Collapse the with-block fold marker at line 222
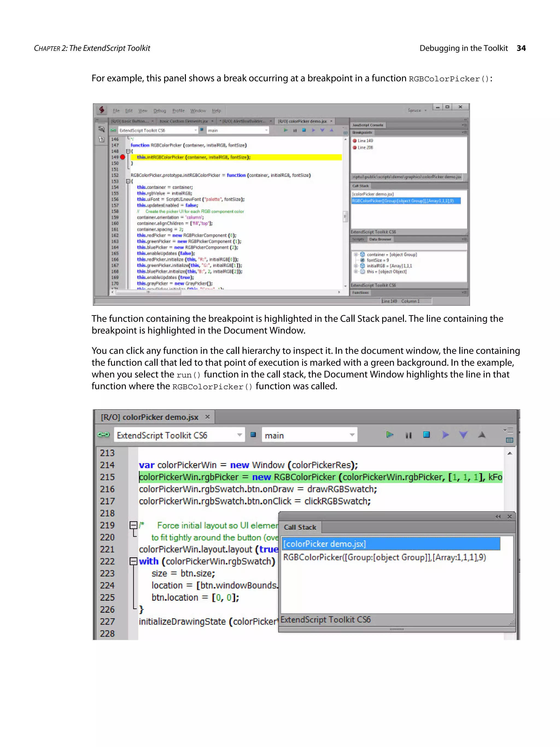The image size is (560, 747). click(x=133, y=561)
